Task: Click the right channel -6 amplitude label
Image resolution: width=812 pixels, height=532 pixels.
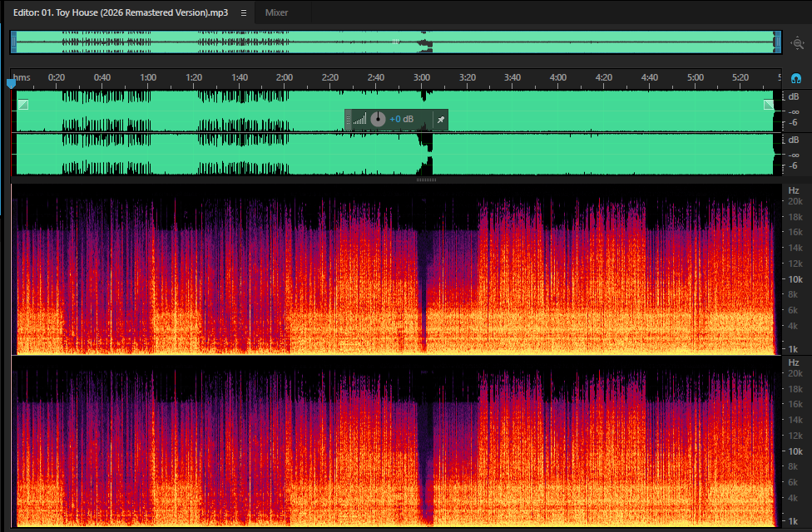Action: (793, 166)
